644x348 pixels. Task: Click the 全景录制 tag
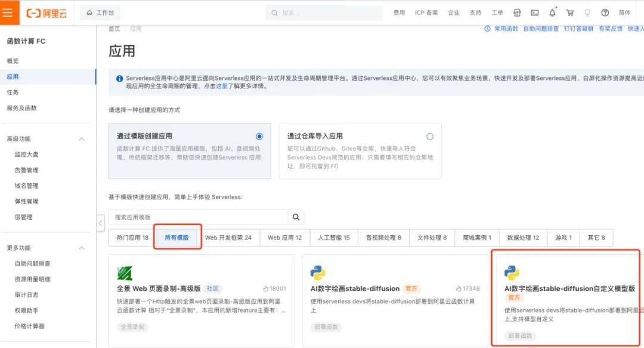pos(132,327)
